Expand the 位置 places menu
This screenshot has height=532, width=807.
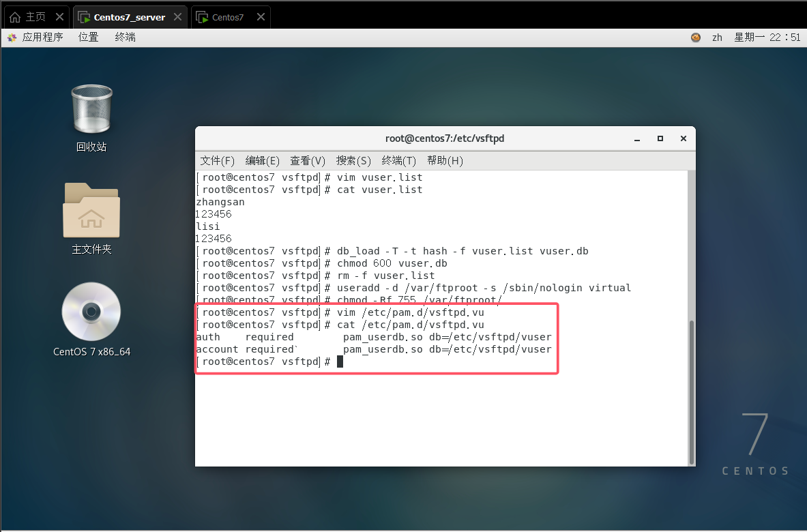pos(89,38)
